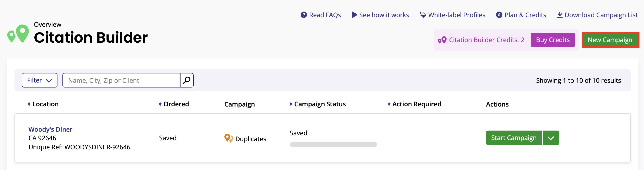644x170 pixels.
Task: Open the Filter dropdown
Action: [x=40, y=80]
